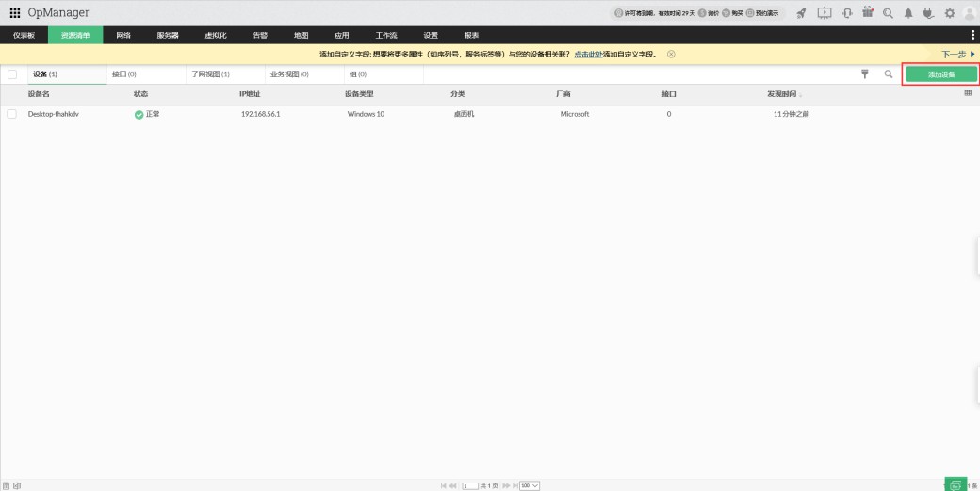980x491 pixels.
Task: Click the IP 192.168.56.1 cell
Action: [261, 114]
